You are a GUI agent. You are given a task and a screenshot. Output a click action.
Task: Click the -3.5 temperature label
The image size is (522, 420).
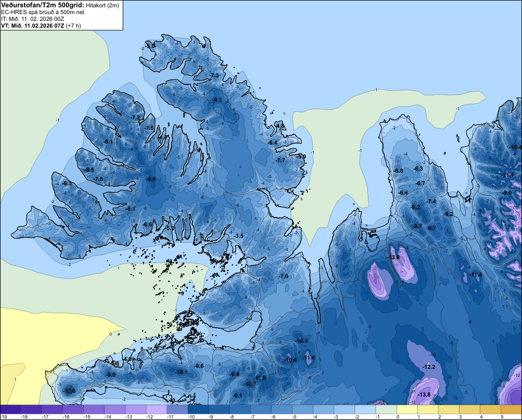tap(239, 236)
